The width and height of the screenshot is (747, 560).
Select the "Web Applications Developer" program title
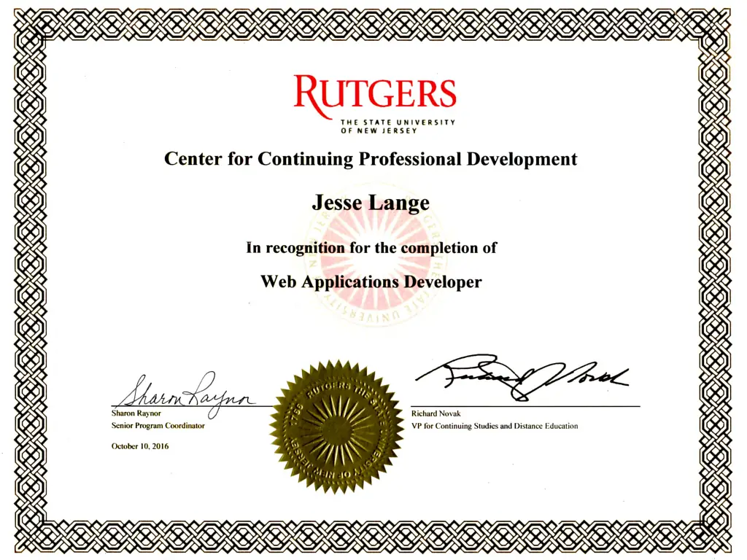pyautogui.click(x=371, y=281)
